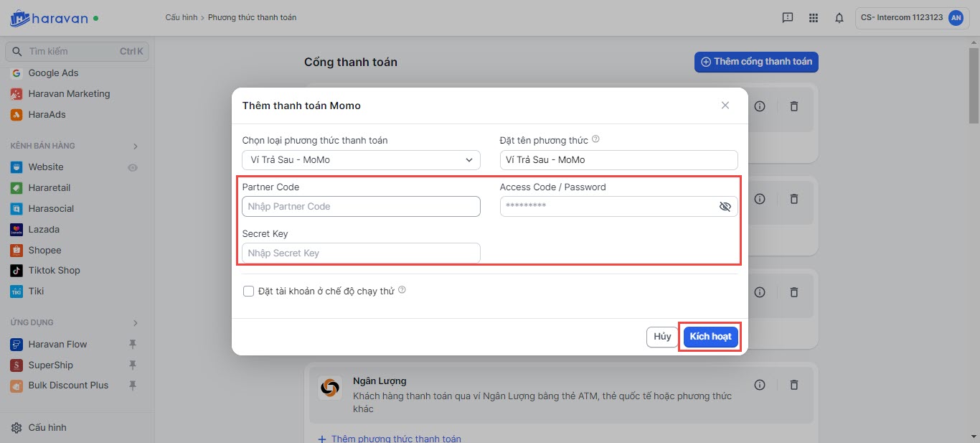Click the Website channel eye icon

133,167
